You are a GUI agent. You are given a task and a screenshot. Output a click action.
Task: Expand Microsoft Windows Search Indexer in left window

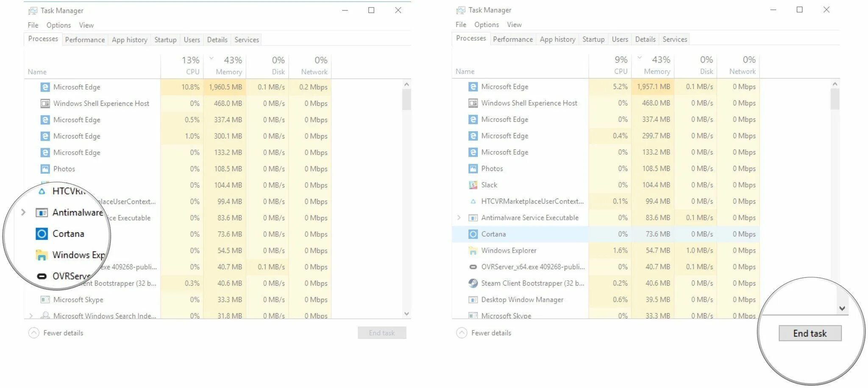tap(31, 316)
